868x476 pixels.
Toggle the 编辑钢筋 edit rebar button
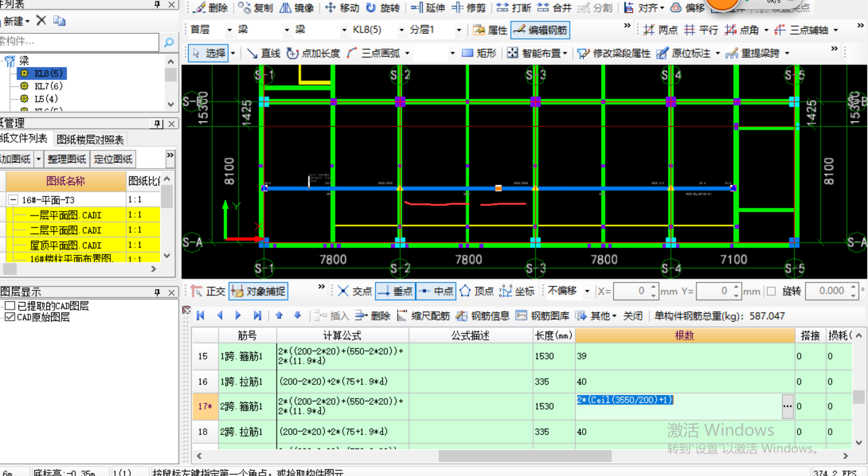point(540,30)
